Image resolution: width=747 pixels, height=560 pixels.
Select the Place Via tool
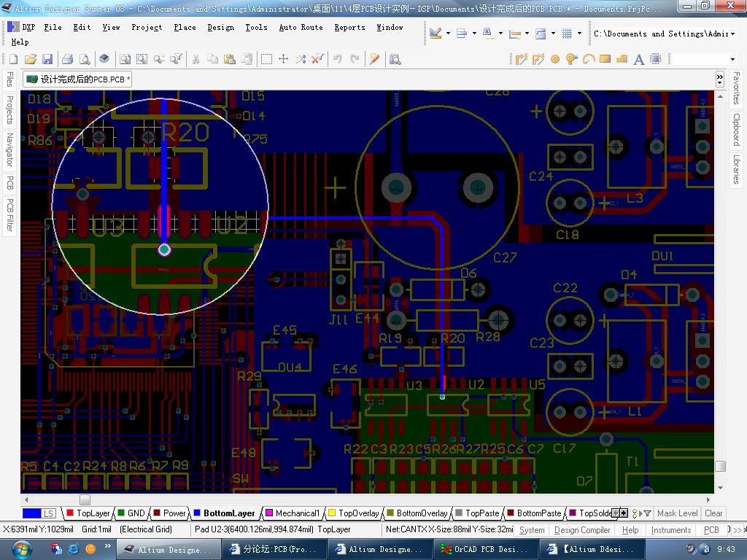coord(571,59)
